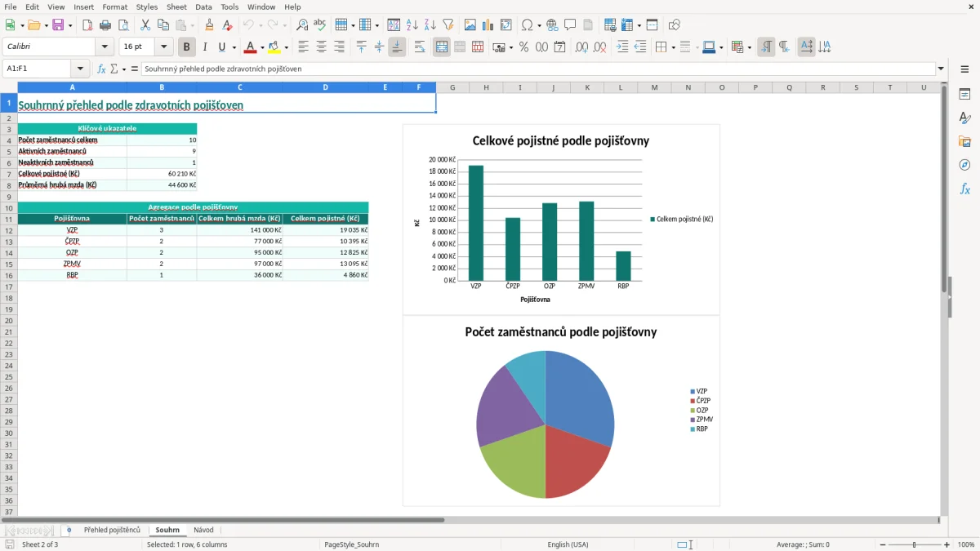Open the font size dropdown
This screenshot has height=551, width=980.
point(164,47)
